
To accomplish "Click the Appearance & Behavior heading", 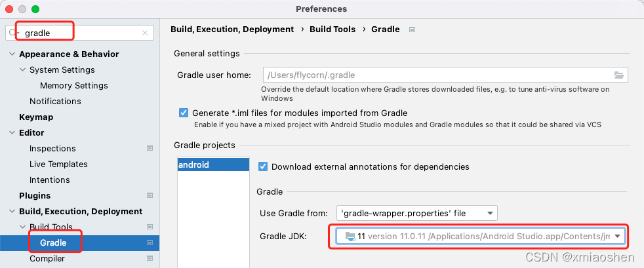I will coord(69,54).
